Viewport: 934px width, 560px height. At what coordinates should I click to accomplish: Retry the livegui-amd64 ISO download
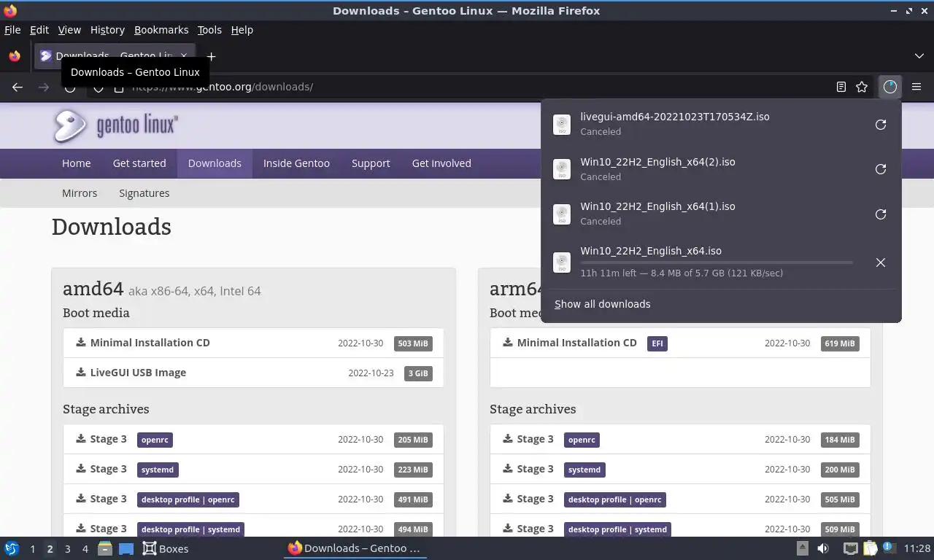pos(881,125)
